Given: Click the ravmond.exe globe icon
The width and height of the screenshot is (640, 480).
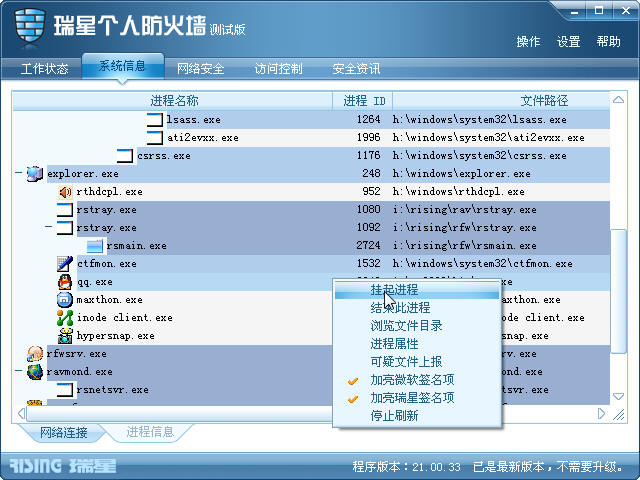Looking at the screenshot, I should pos(35,371).
